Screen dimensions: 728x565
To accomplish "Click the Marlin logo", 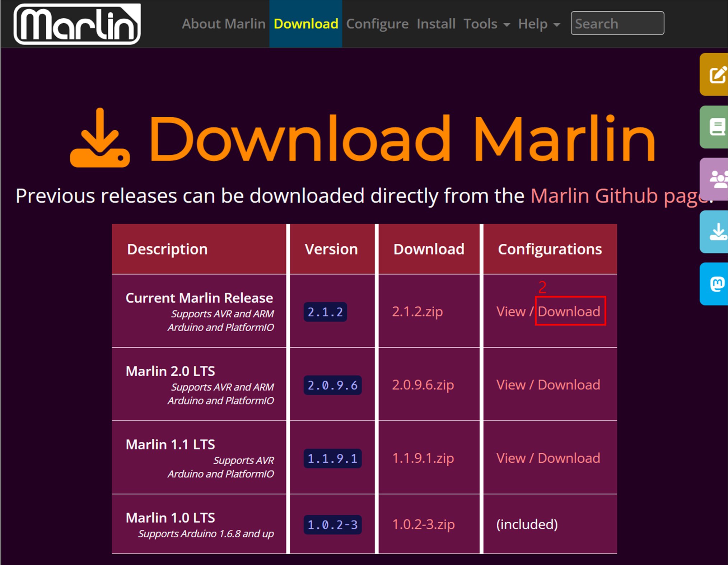I will (x=77, y=24).
